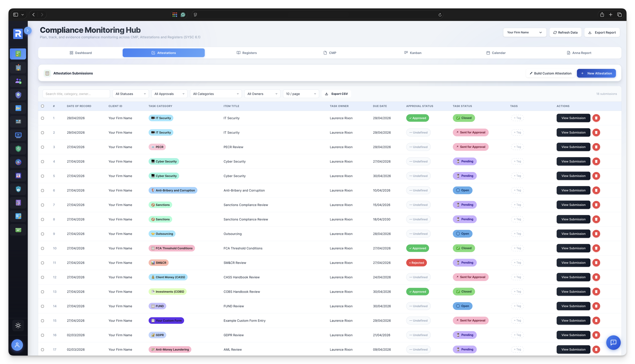635x364 pixels.
Task: Tick the AML Review row checkbox
Action: (42, 350)
